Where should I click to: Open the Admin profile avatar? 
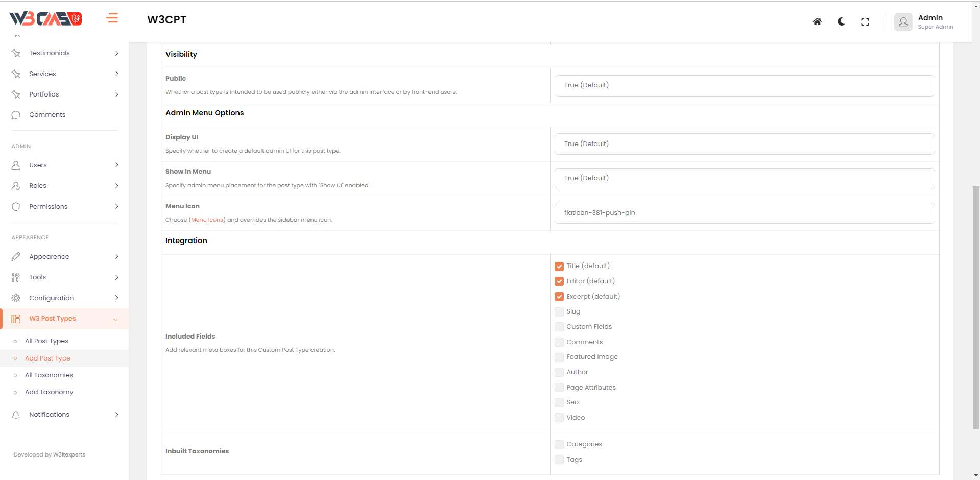[x=903, y=22]
